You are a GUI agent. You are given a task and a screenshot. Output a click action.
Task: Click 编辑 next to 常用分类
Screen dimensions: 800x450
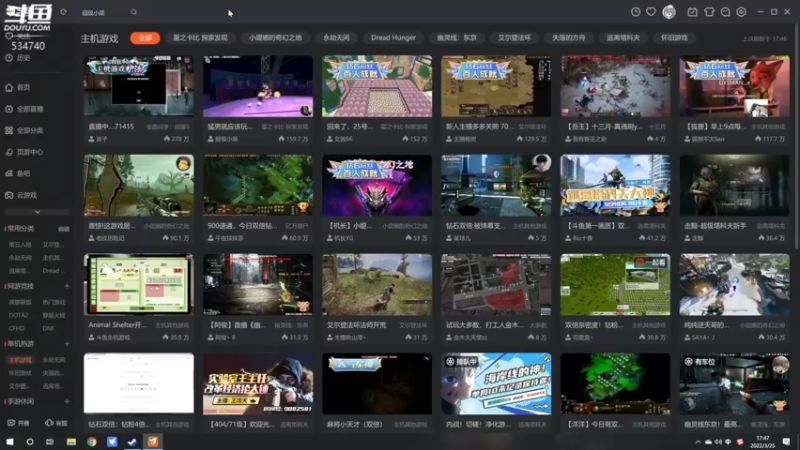[63, 229]
